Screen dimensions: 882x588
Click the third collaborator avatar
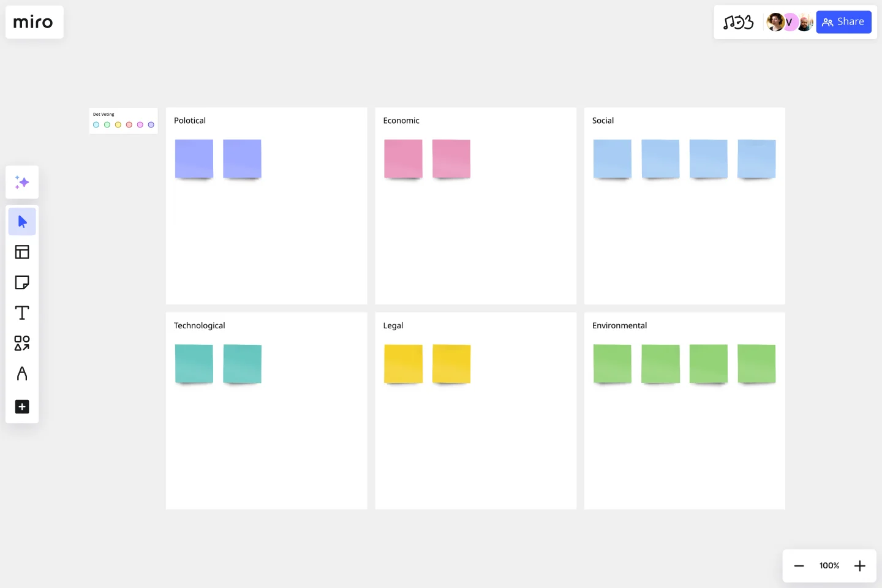click(x=805, y=22)
